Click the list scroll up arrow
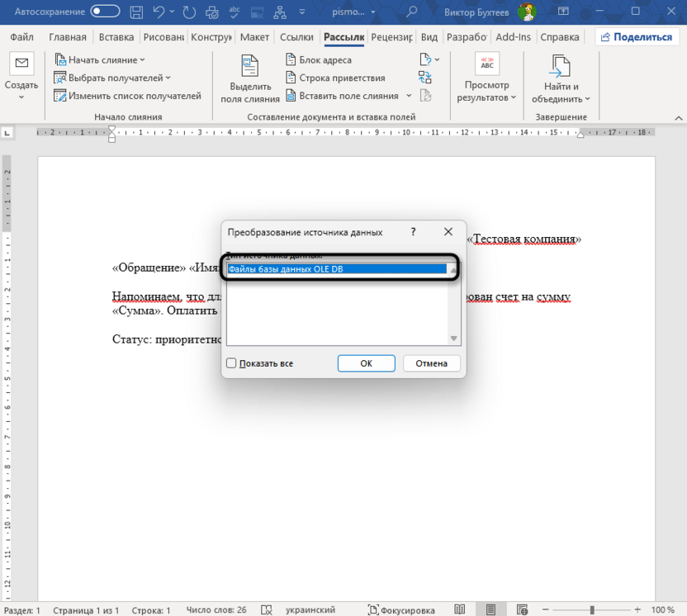687x616 pixels. tap(454, 270)
